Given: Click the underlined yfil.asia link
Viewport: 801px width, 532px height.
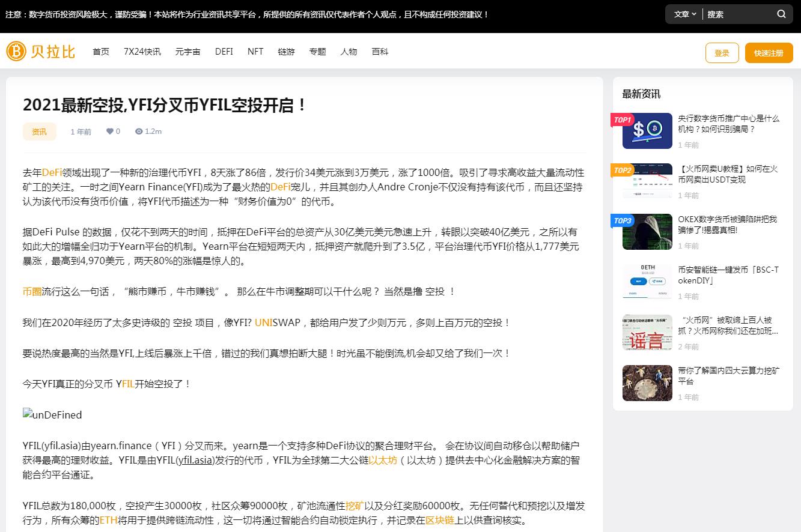Looking at the screenshot, I should pyautogui.click(x=195, y=461).
